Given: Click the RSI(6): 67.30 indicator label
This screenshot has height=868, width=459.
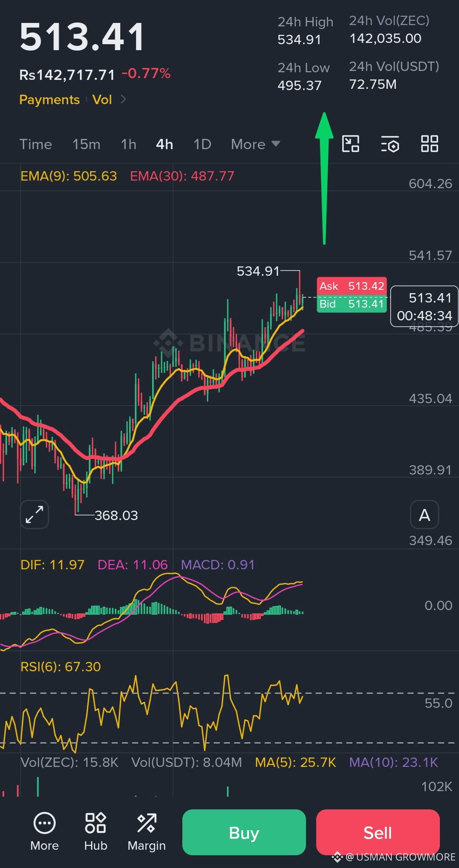Looking at the screenshot, I should 61,667.
